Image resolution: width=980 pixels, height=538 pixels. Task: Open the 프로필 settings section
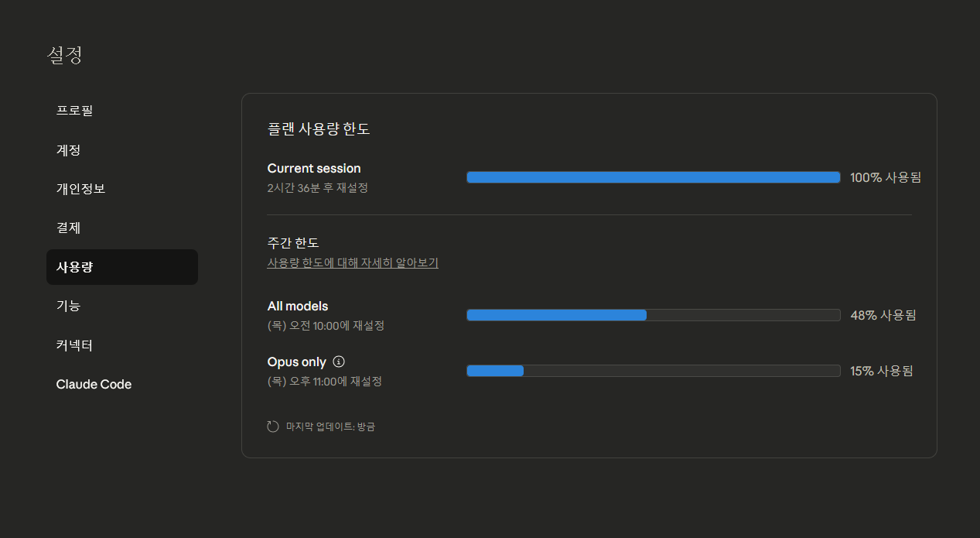pyautogui.click(x=75, y=111)
